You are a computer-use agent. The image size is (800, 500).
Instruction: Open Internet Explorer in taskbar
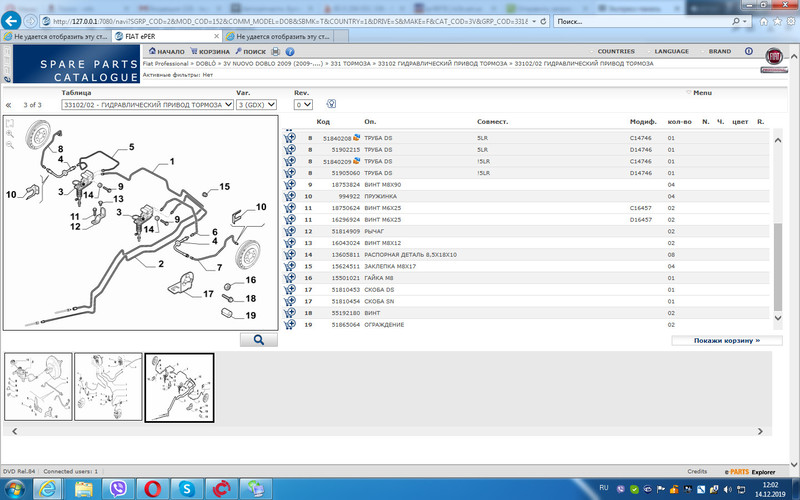[47, 489]
